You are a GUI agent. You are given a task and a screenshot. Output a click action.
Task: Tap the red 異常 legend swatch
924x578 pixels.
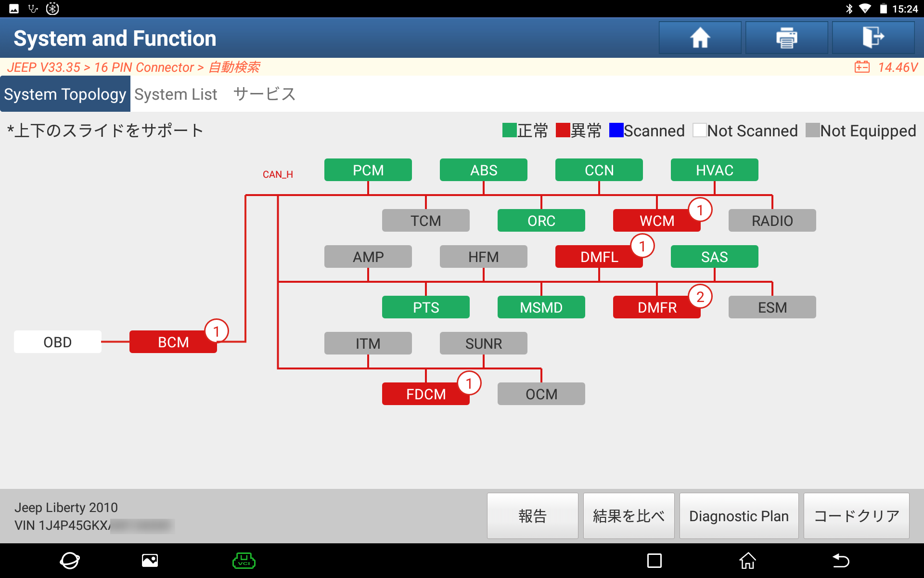click(563, 130)
